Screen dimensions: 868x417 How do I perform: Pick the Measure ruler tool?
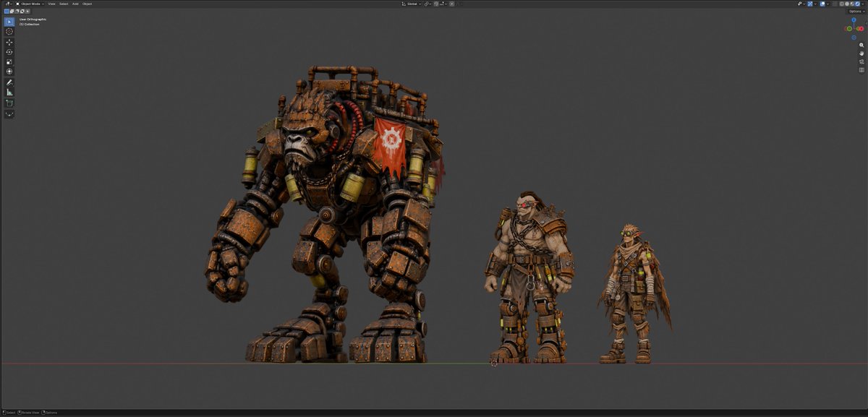pos(9,93)
